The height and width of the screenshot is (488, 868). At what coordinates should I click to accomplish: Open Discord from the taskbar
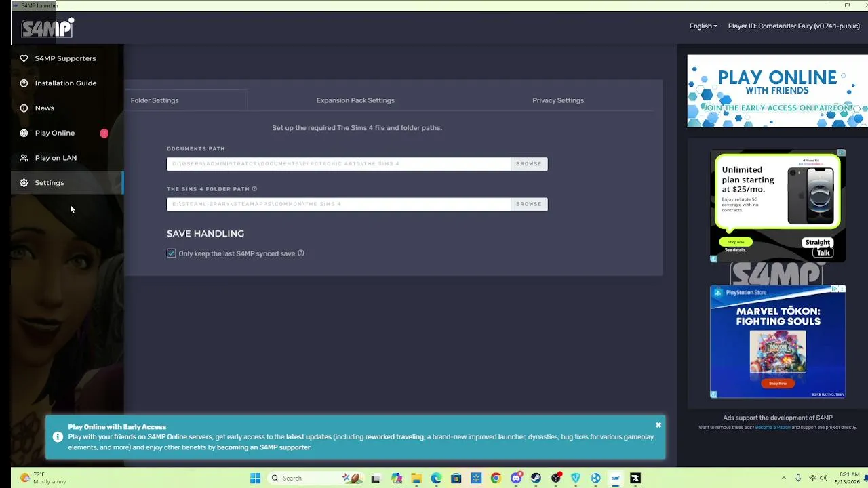point(516,479)
